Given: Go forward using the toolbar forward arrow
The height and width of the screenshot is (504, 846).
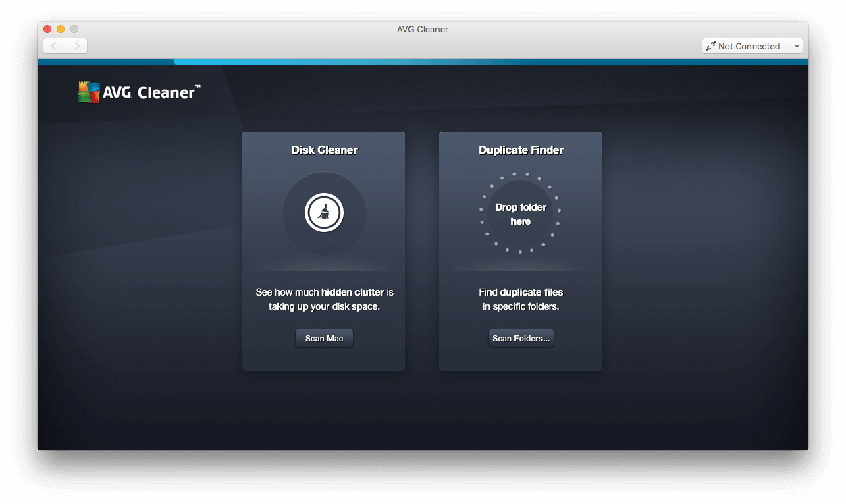Looking at the screenshot, I should [x=76, y=46].
